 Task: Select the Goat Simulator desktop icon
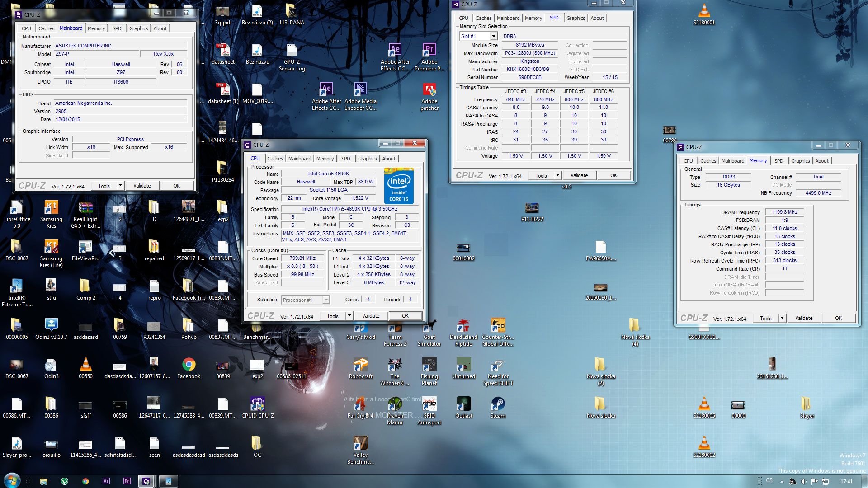[x=429, y=333]
